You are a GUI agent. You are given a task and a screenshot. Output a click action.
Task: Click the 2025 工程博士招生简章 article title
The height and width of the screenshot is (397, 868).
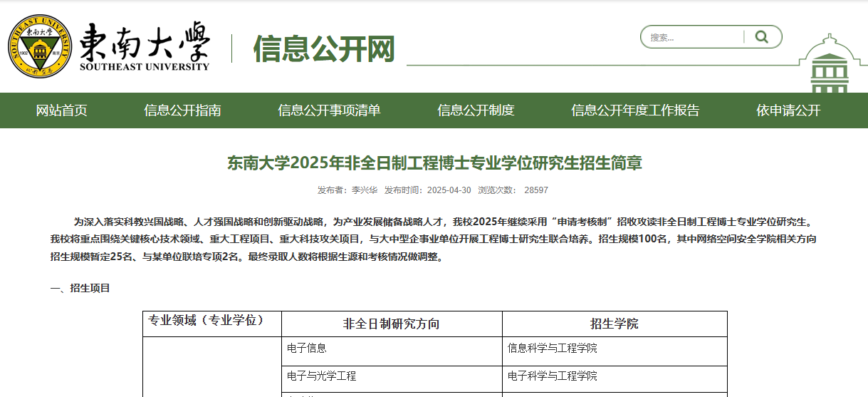pos(434,163)
